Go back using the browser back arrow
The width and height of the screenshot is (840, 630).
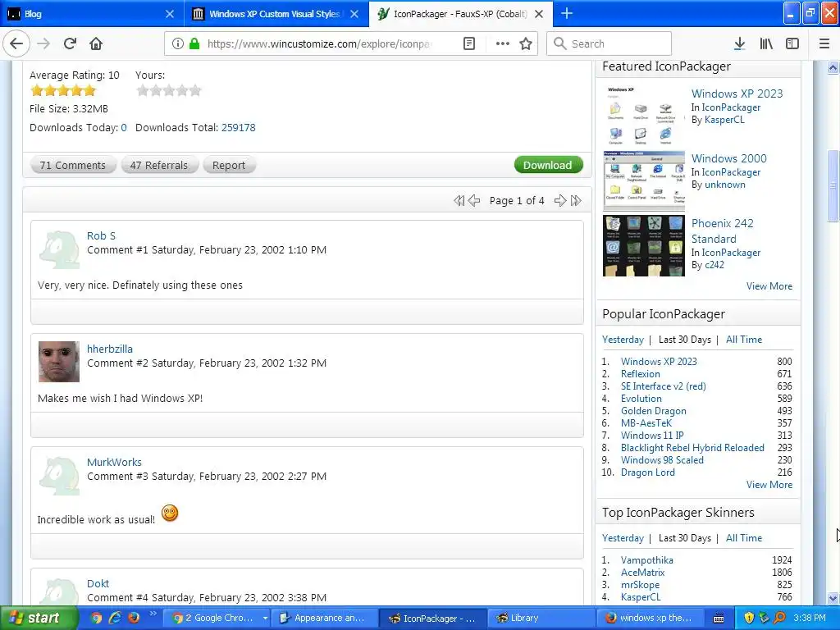tap(16, 43)
